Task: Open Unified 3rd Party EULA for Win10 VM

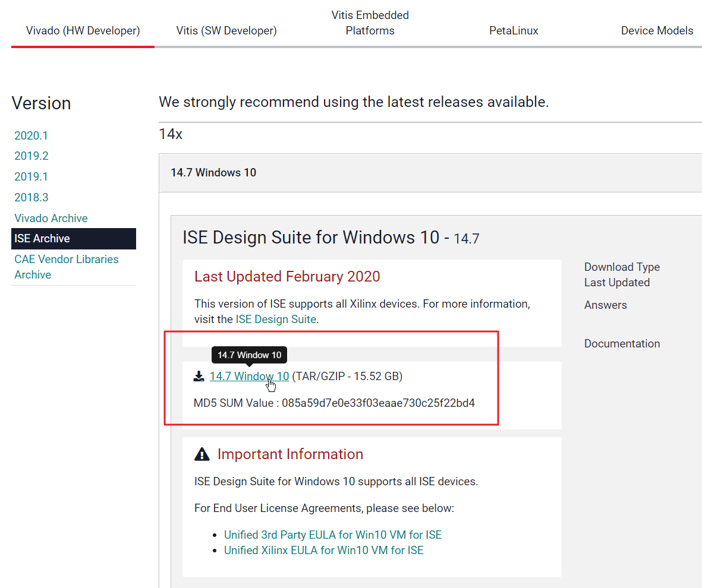Action: coord(333,535)
